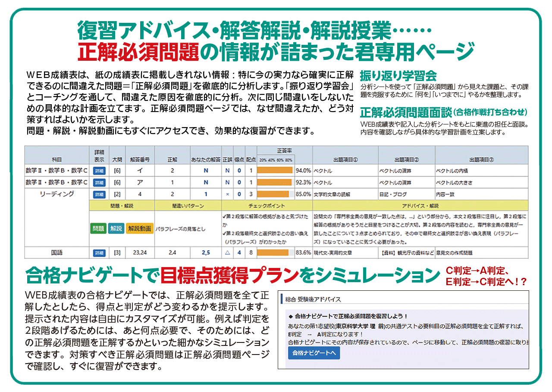Play the orange 解説動画 video button
The height and width of the screenshot is (392, 552).
(x=139, y=228)
